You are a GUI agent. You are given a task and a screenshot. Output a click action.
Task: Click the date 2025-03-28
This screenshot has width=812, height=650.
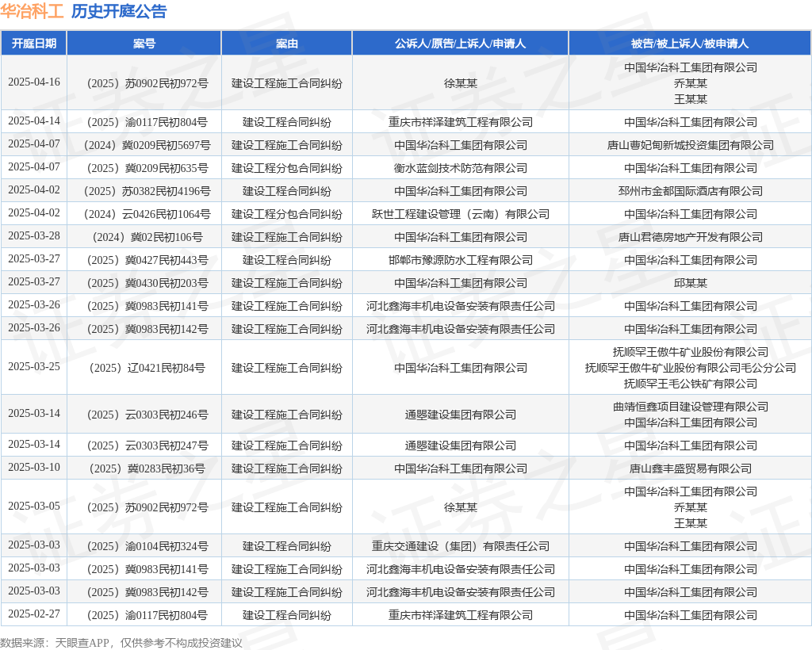click(x=33, y=235)
